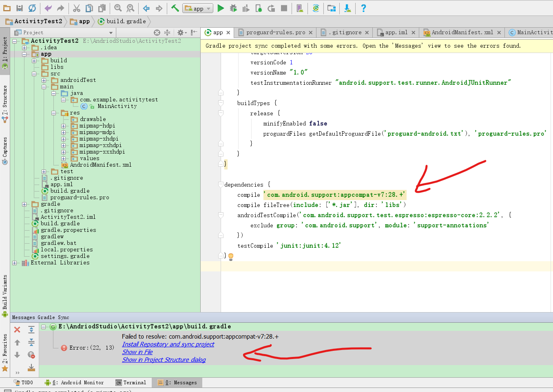Click the Copy icon in toolbar
The width and height of the screenshot is (553, 392).
pyautogui.click(x=89, y=8)
